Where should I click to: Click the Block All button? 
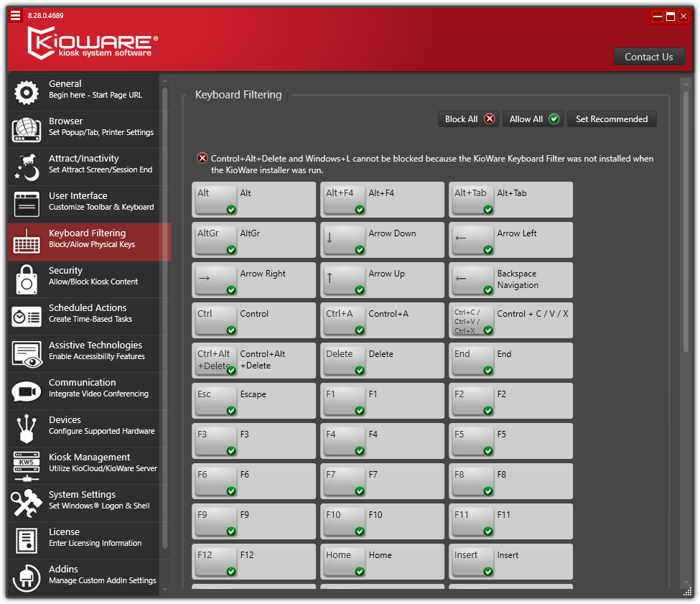469,119
